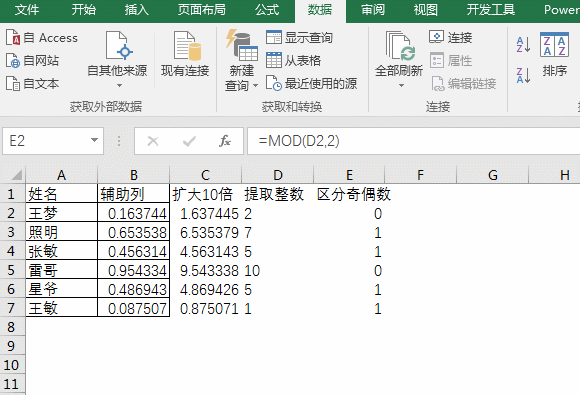Import data from Access
Viewport: 580px width, 395px height.
[x=42, y=38]
